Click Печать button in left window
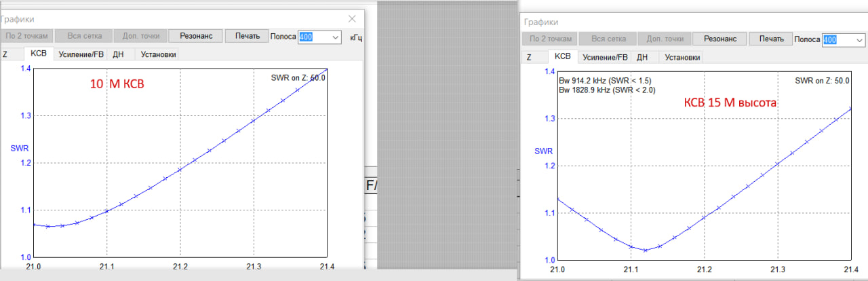This screenshot has width=868, height=281. [246, 37]
